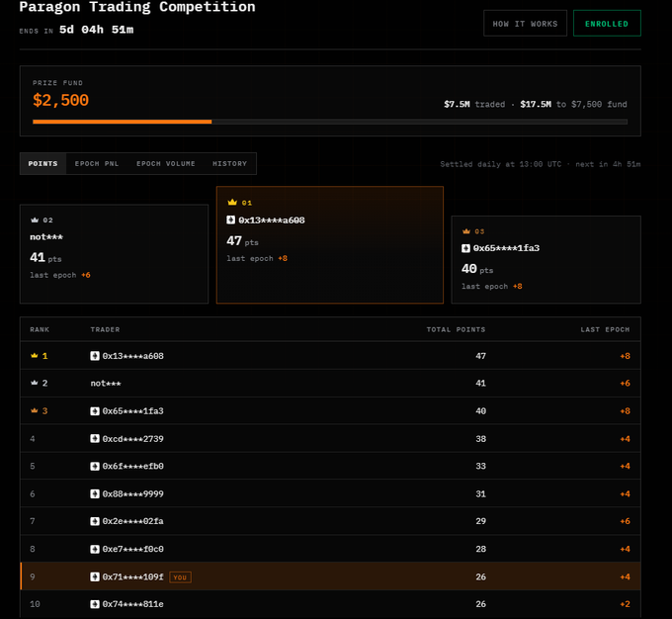
Task: Click wallet icon next to 0xe7****f0c0
Action: point(95,549)
